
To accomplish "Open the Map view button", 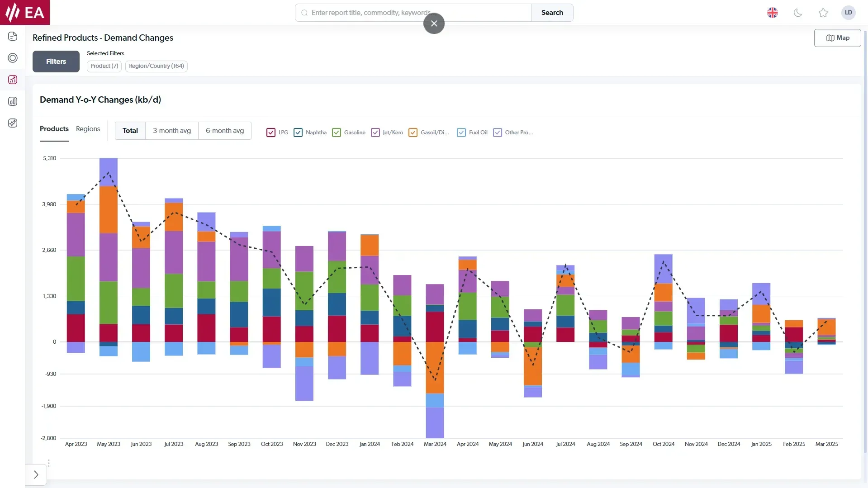I will pos(838,38).
